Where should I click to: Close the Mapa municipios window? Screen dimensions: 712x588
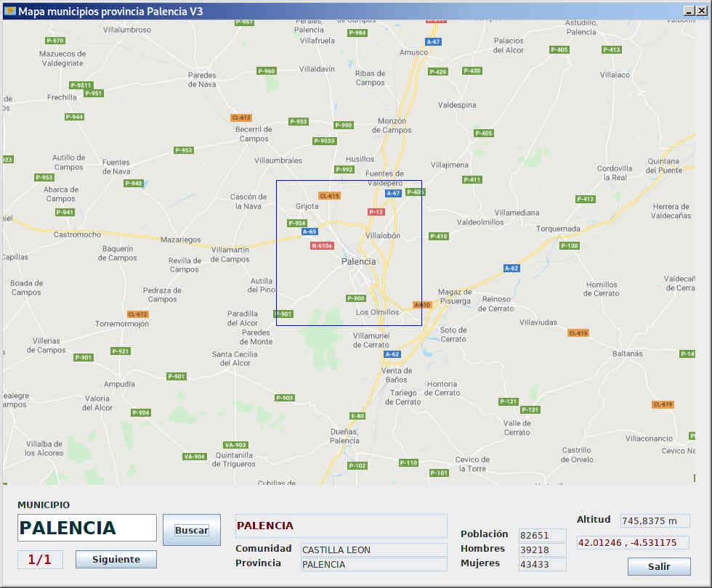point(702,11)
